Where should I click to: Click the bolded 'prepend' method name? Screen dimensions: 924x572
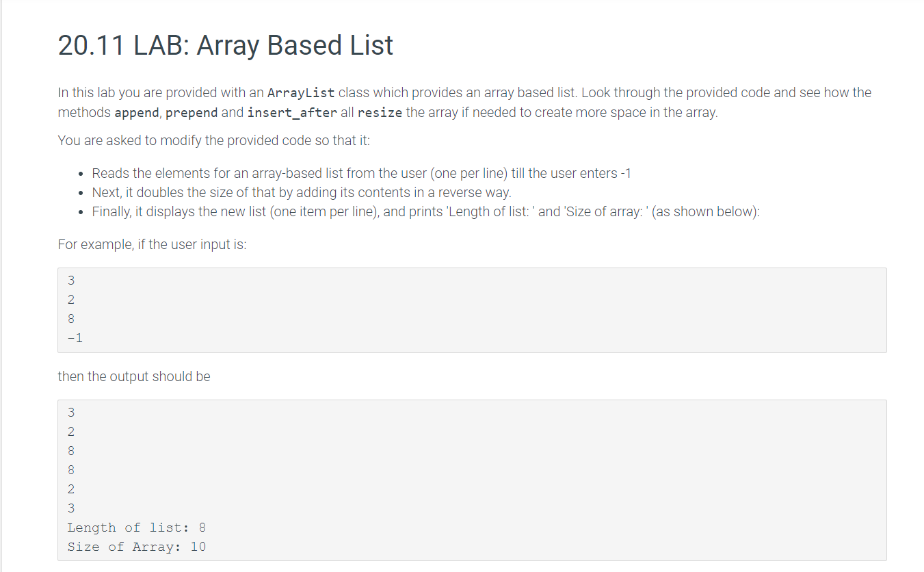coord(192,112)
